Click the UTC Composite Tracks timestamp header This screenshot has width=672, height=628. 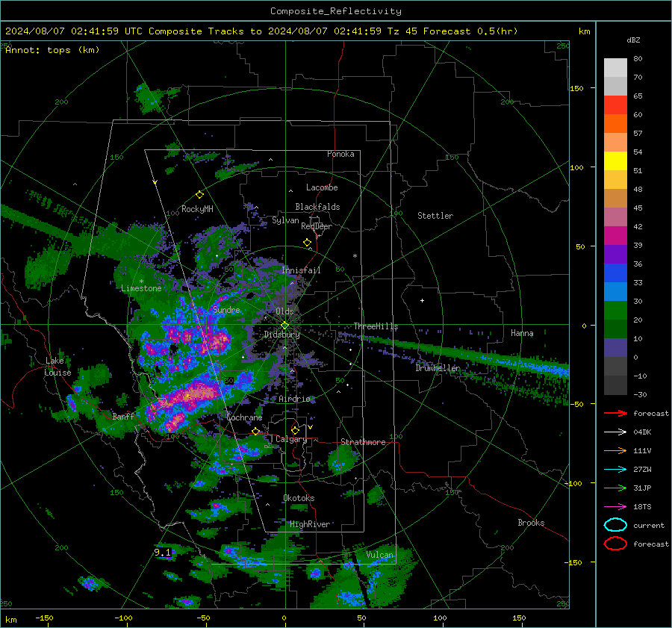point(261,31)
